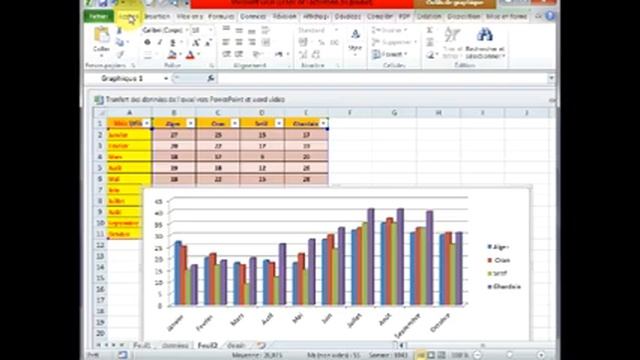Click the zoom out minus button

click(478, 355)
